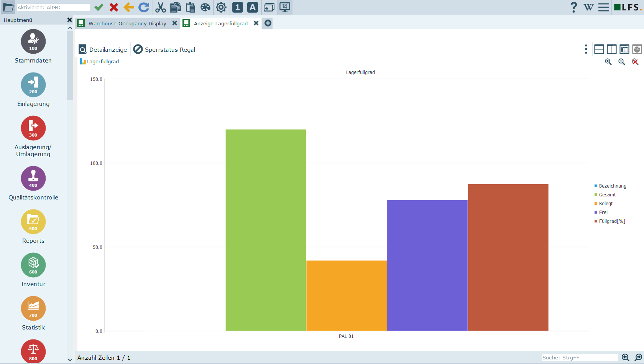This screenshot has width=644, height=364.
Task: Switch to vertical split layout view
Action: (x=612, y=49)
